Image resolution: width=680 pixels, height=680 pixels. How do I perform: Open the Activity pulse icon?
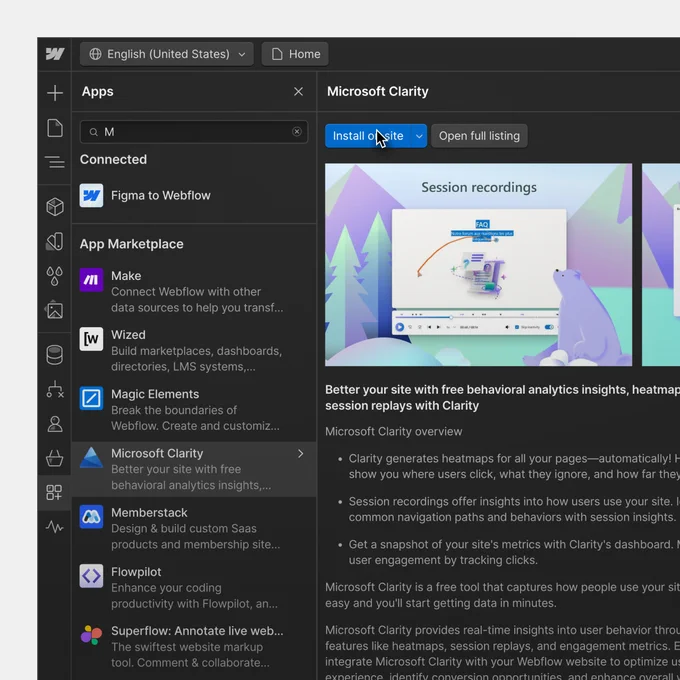point(55,527)
